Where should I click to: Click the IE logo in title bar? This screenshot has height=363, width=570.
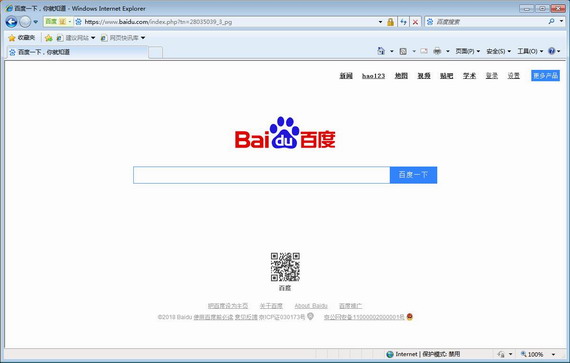coord(9,8)
